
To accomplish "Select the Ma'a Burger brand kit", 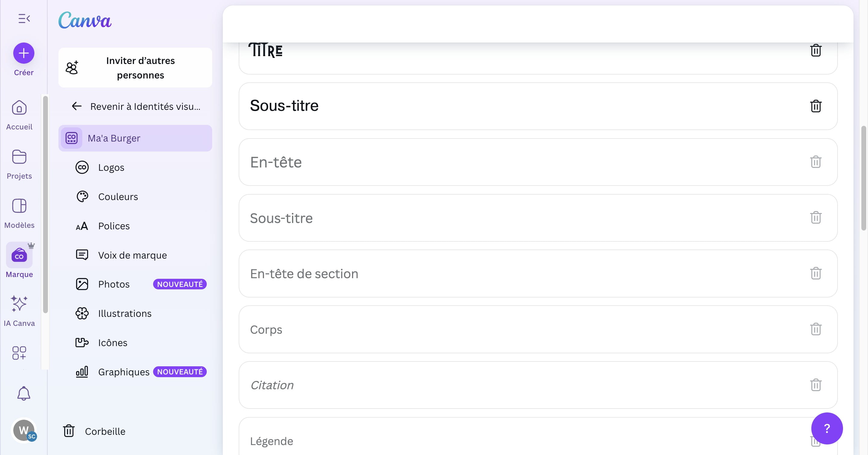I will click(114, 138).
